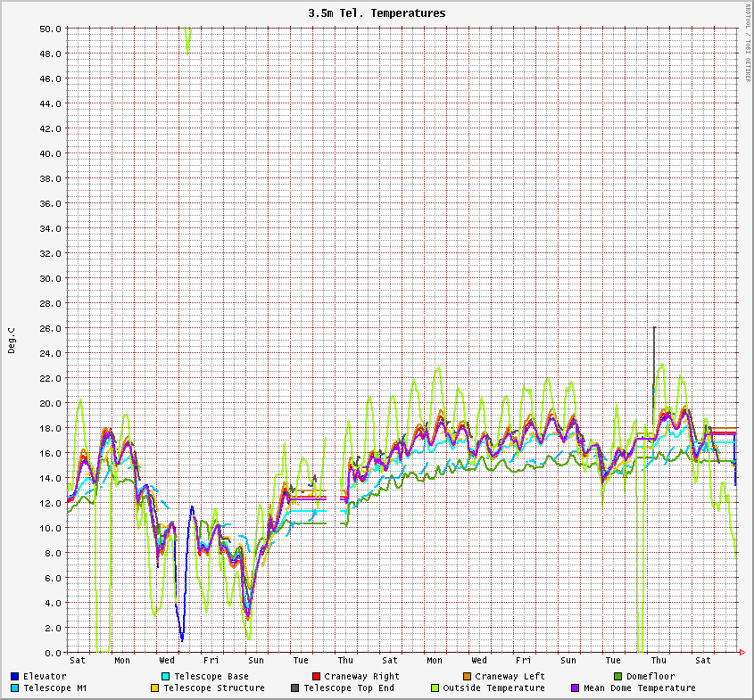Select the red Craneway Right color box
Image resolution: width=754 pixels, height=700 pixels.
(x=316, y=677)
